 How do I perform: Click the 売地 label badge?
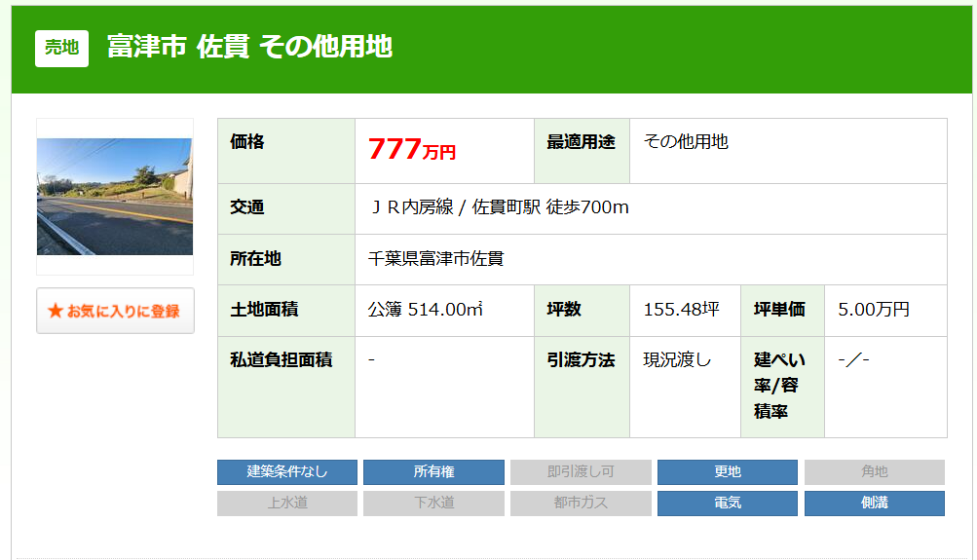61,48
